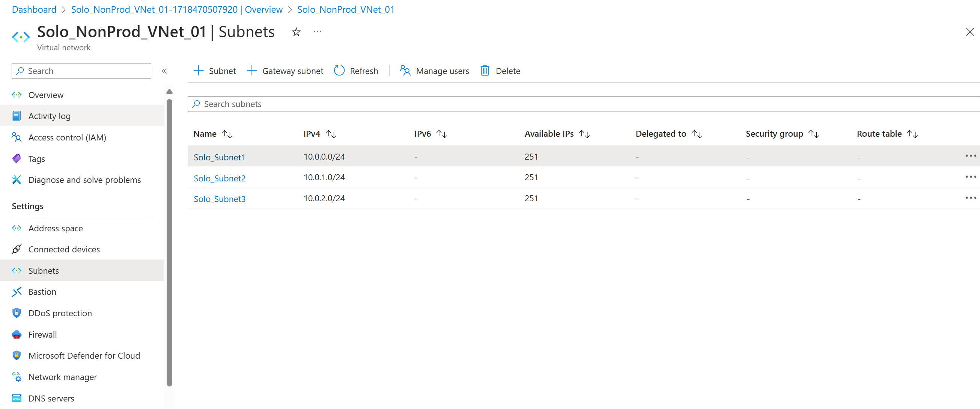Go to Dashboard breadcrumb
This screenshot has height=409, width=980.
point(34,9)
